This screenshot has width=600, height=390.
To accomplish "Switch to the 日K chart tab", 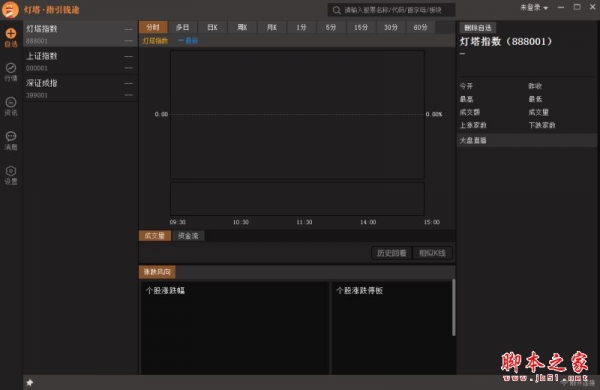I will click(x=212, y=27).
